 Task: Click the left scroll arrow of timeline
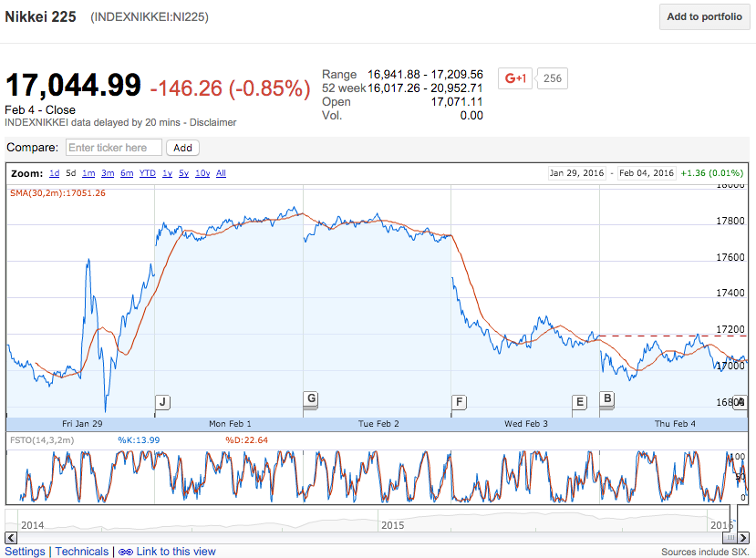11,538
